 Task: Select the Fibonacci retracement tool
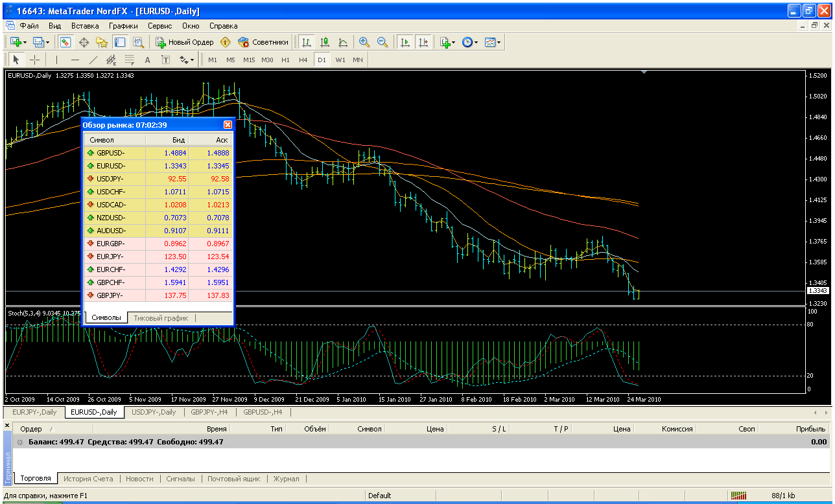coord(129,60)
